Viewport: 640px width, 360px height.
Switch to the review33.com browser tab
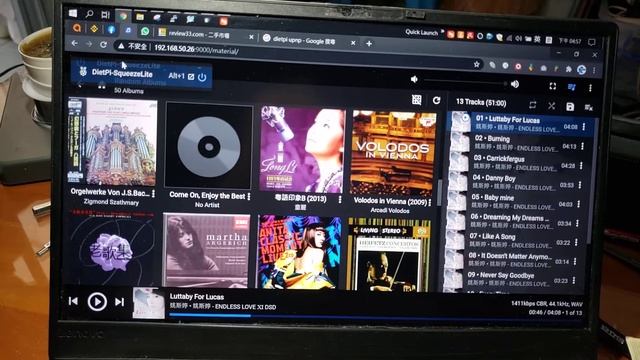point(204,35)
